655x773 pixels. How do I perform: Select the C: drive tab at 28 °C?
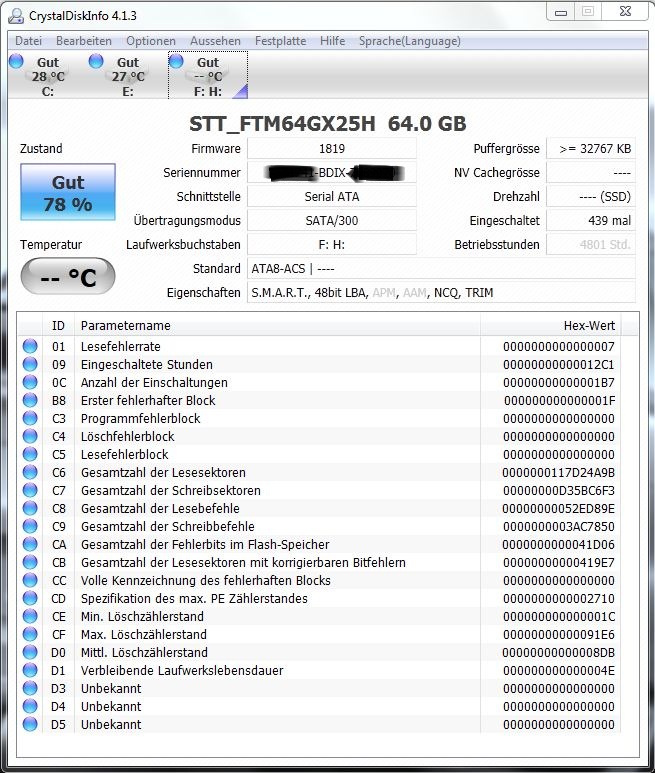pos(48,75)
